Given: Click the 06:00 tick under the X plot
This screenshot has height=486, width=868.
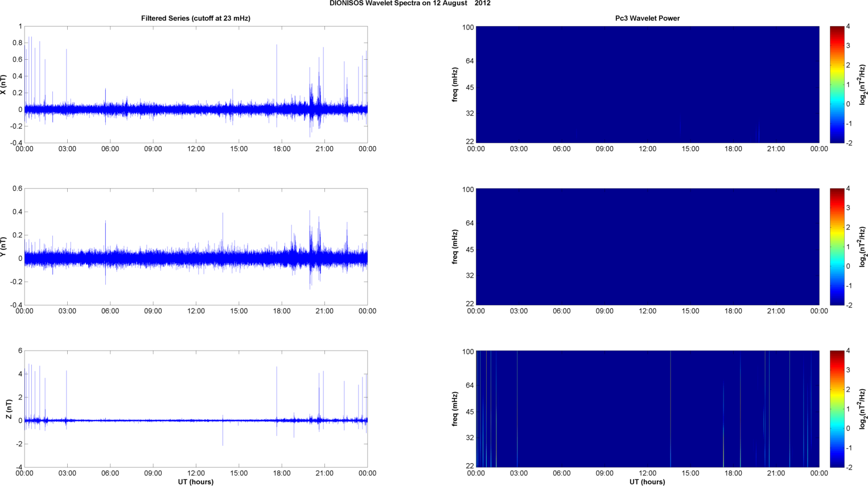Looking at the screenshot, I should [x=110, y=149].
